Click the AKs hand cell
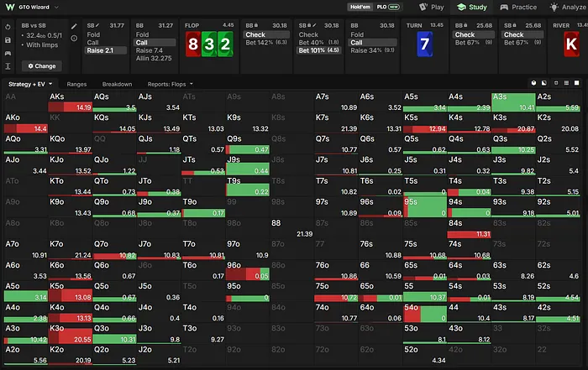588x370 pixels. click(x=70, y=102)
